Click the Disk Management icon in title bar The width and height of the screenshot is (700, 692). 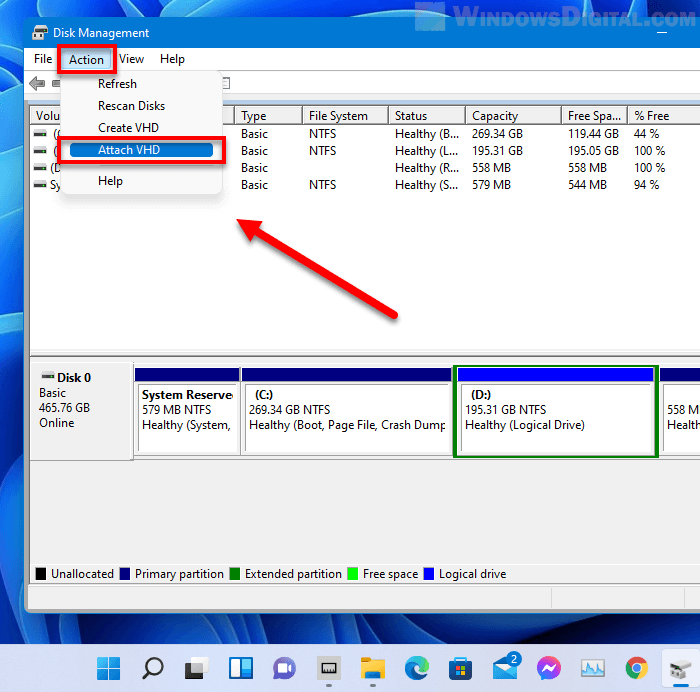point(40,33)
